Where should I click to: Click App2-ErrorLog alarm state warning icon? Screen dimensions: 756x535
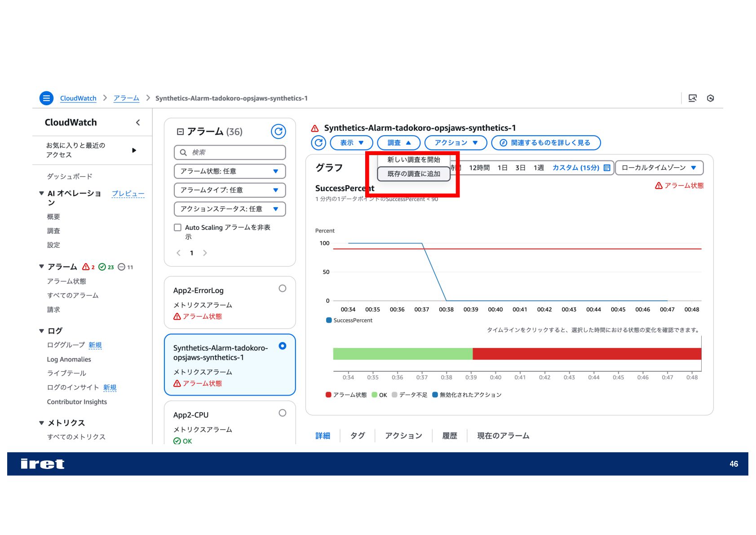pyautogui.click(x=177, y=317)
